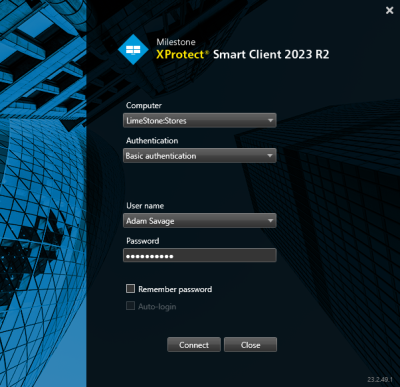Click the blue building artwork panel
The width and height of the screenshot is (400, 387).
click(x=43, y=193)
